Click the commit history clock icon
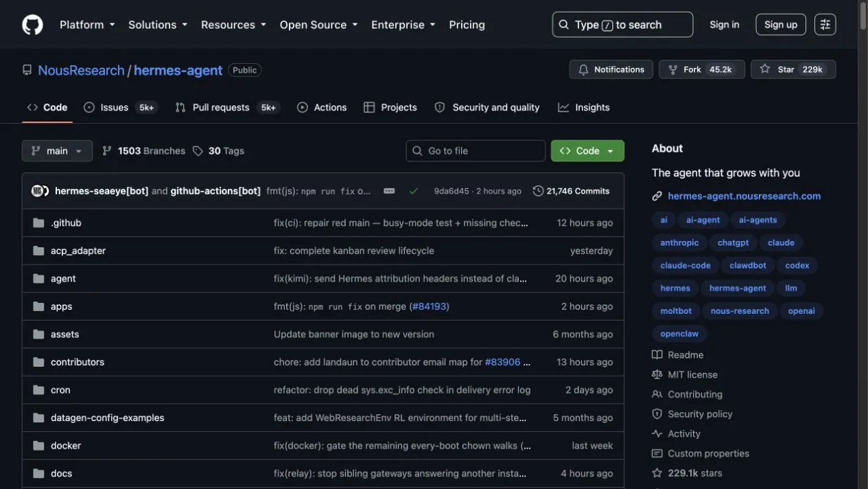 (538, 191)
